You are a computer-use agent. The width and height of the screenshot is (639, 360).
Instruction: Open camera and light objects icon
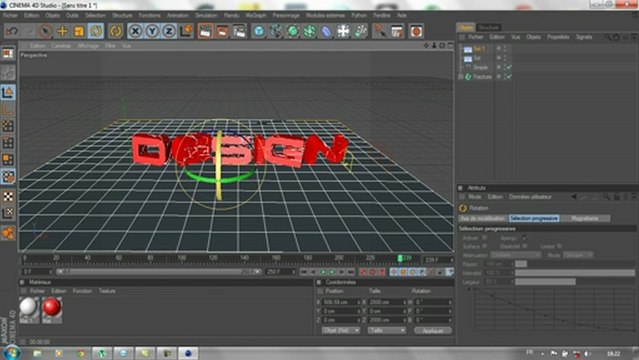[x=361, y=31]
